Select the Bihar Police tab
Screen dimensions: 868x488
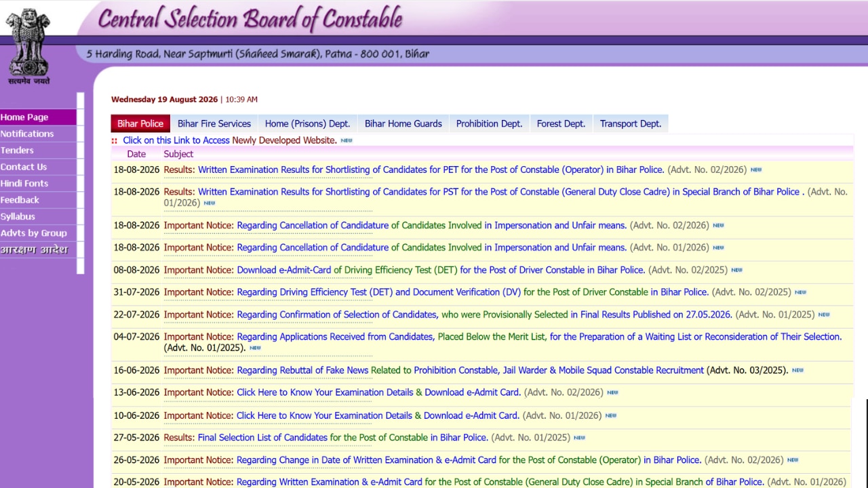point(140,123)
